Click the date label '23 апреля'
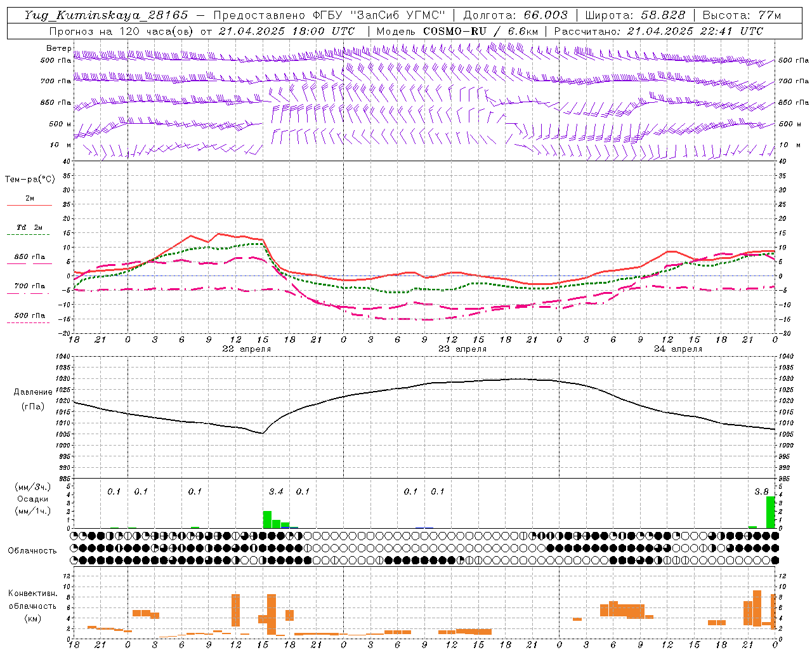812x650 pixels. [x=462, y=349]
